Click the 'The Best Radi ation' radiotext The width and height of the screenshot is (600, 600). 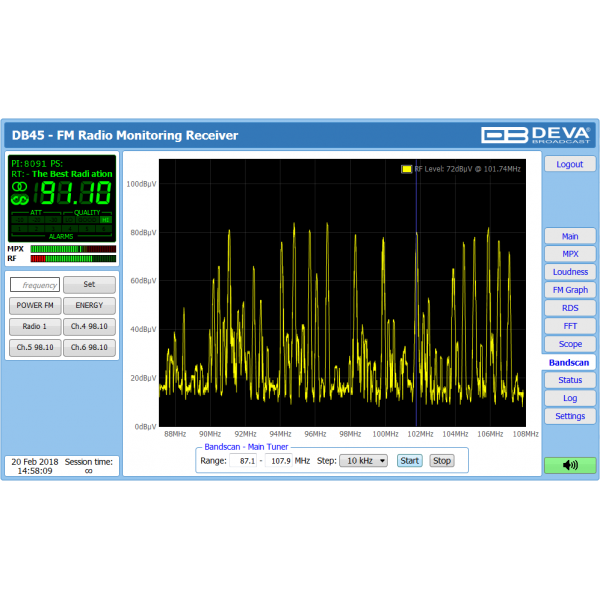tap(72, 174)
